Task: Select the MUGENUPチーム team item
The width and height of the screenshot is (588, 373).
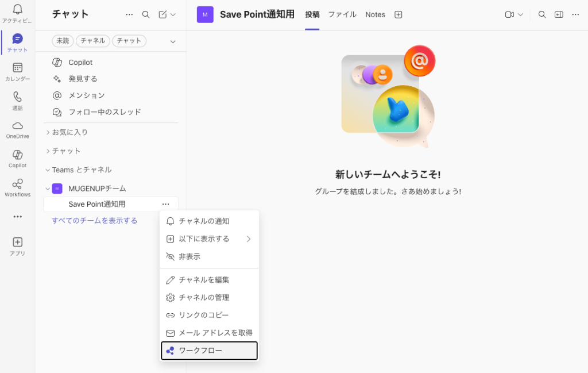Action: [97, 189]
